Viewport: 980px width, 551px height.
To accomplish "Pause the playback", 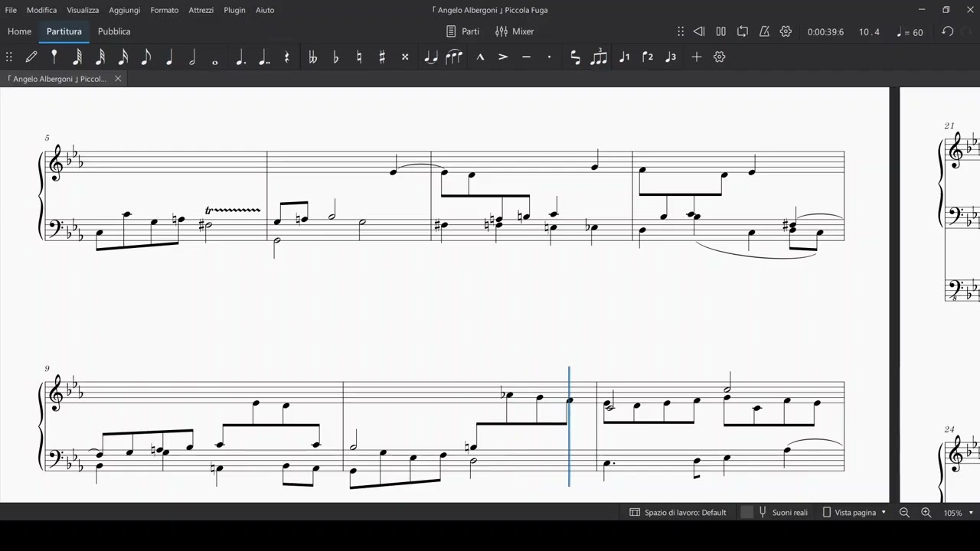I will 720,31.
